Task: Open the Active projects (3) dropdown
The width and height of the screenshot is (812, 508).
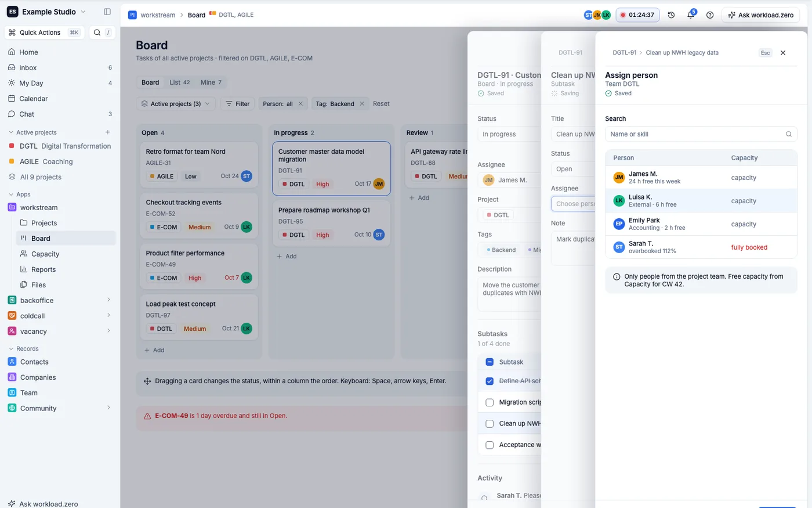Action: [x=176, y=104]
